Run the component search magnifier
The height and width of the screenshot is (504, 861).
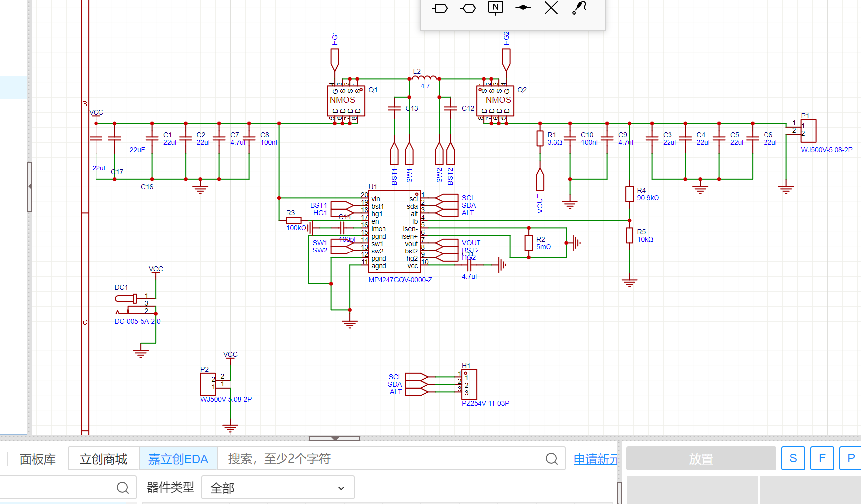(x=552, y=459)
